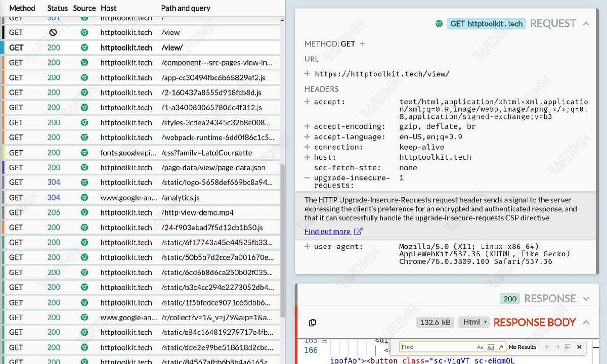
Task: Click the highlight-all matches icon in Find bar
Action: tap(567, 347)
